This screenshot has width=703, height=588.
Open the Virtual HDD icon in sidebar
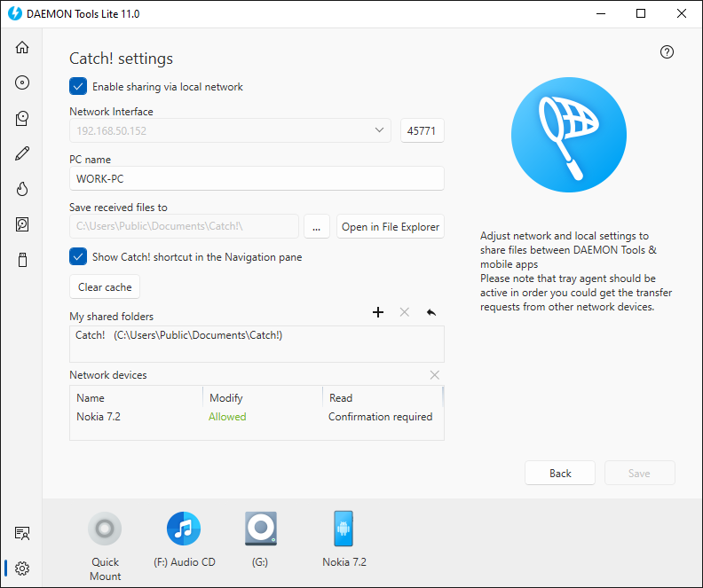(x=22, y=224)
